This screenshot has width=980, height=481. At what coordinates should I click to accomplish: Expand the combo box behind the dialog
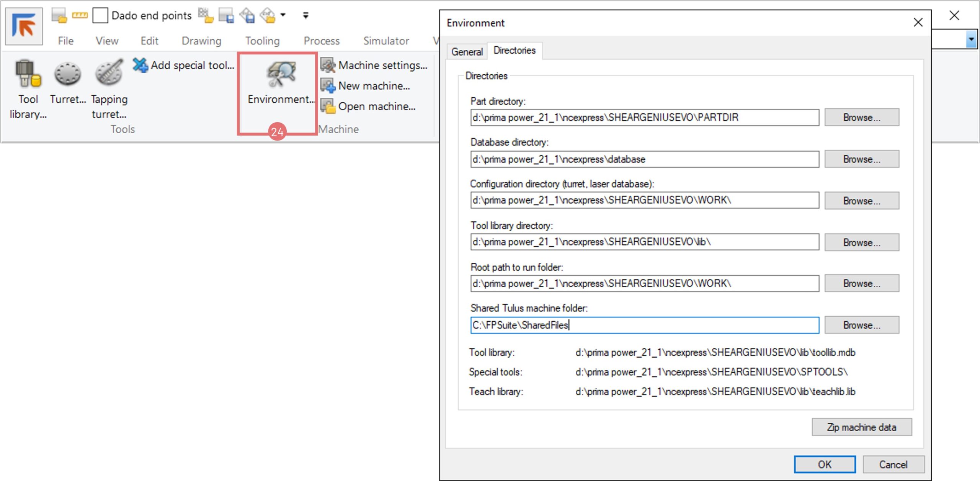tap(970, 39)
